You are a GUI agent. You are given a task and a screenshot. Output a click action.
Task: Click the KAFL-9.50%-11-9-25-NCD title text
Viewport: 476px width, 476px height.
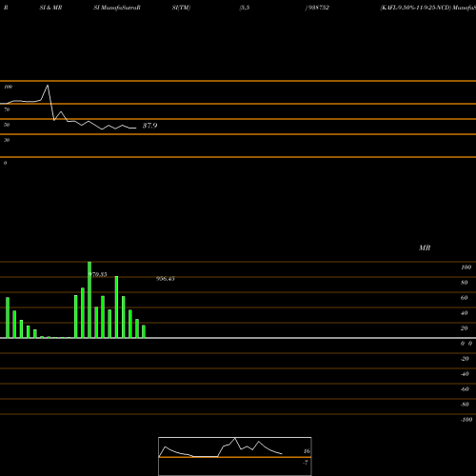[415, 8]
